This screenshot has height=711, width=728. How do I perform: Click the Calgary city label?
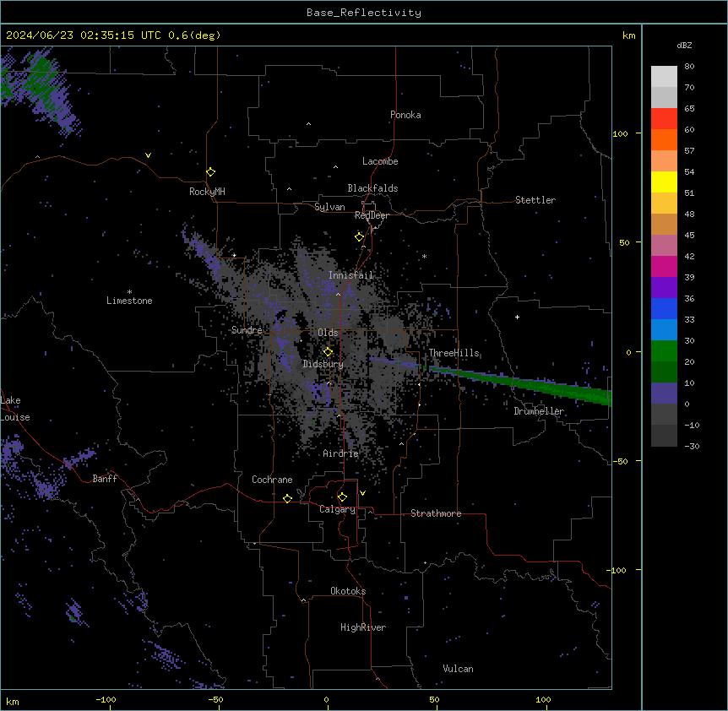(x=338, y=509)
